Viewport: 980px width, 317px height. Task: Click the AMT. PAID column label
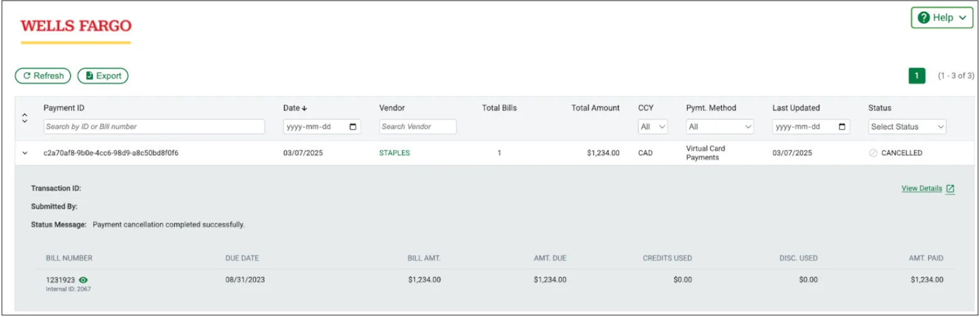[x=926, y=258]
